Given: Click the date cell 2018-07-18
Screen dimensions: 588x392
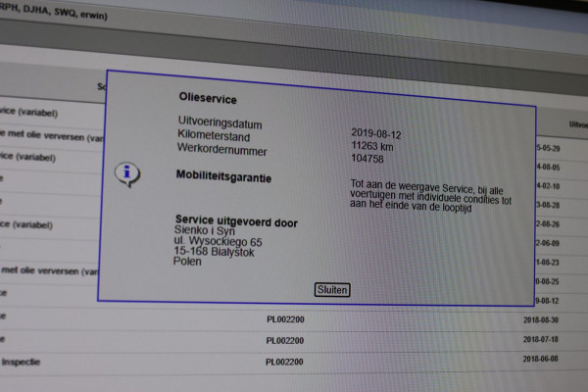Looking at the screenshot, I should click(540, 339).
